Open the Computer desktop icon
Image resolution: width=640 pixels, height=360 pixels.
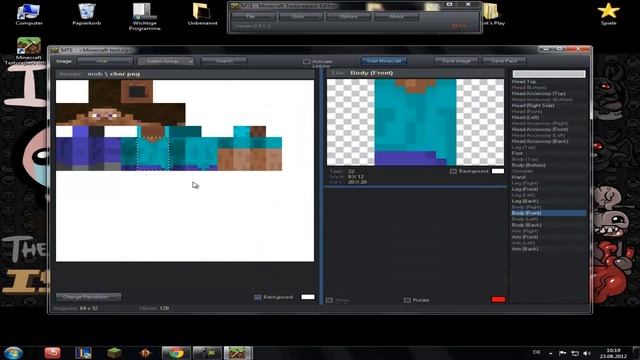click(x=29, y=14)
